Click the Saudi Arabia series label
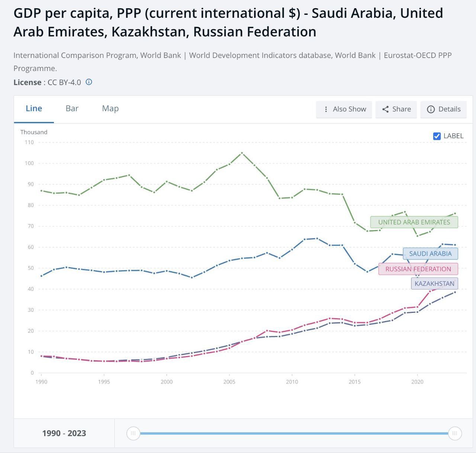This screenshot has width=476, height=453. 430,254
